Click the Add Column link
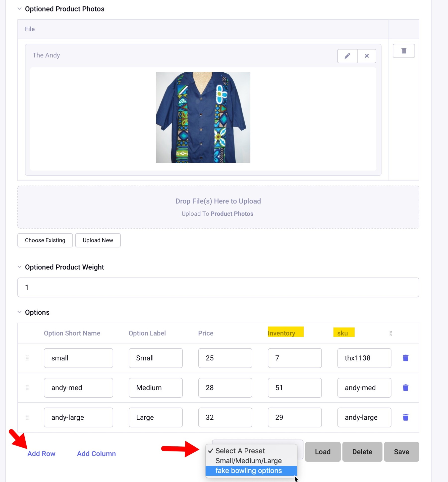The width and height of the screenshot is (448, 482). (x=96, y=453)
